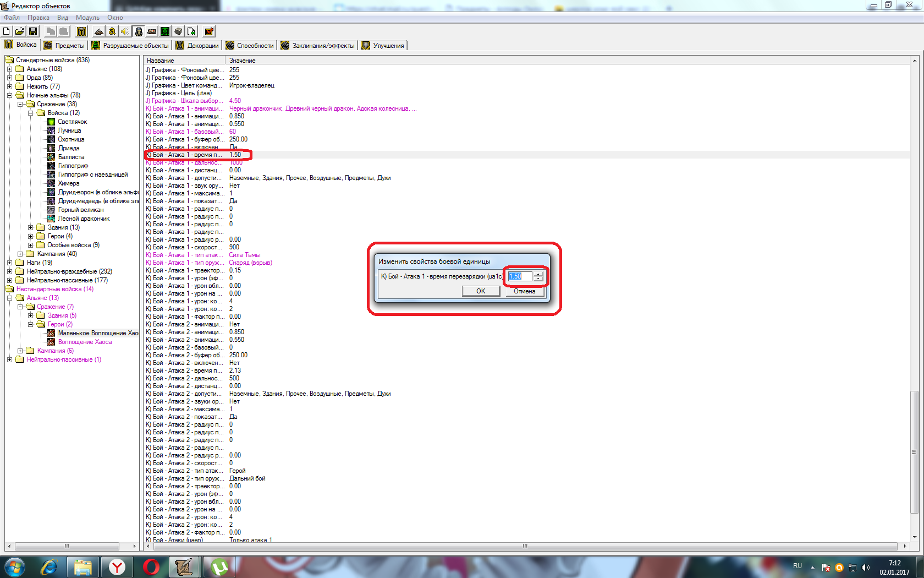Launch Internet Explorer from the taskbar
This screenshot has width=924, height=578.
coord(49,567)
